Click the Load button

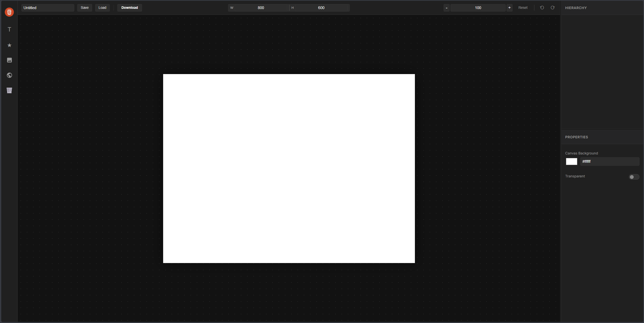[102, 8]
